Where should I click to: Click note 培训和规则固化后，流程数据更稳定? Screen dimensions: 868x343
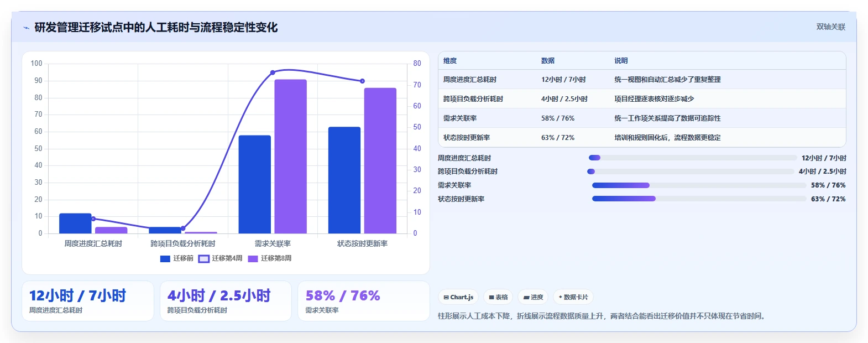[667, 138]
